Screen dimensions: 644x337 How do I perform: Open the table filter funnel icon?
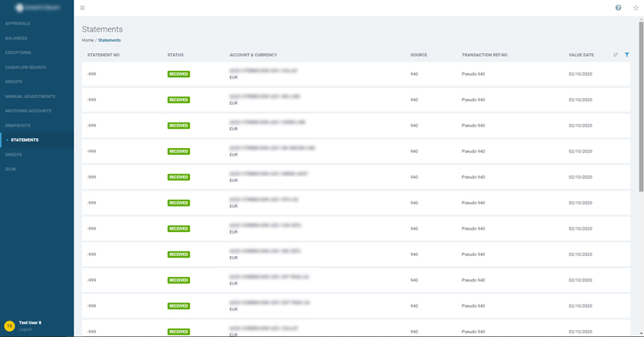click(x=627, y=55)
